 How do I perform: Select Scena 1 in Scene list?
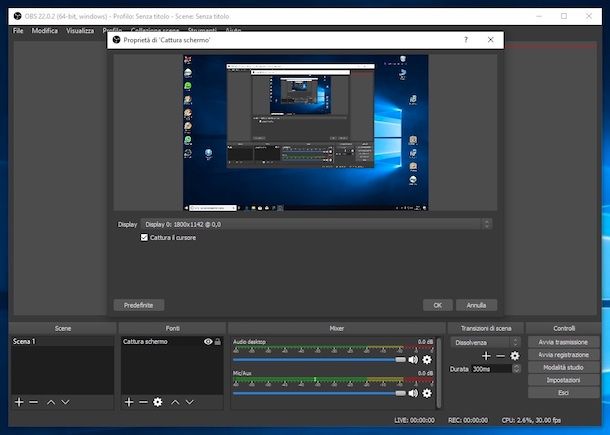[62, 341]
